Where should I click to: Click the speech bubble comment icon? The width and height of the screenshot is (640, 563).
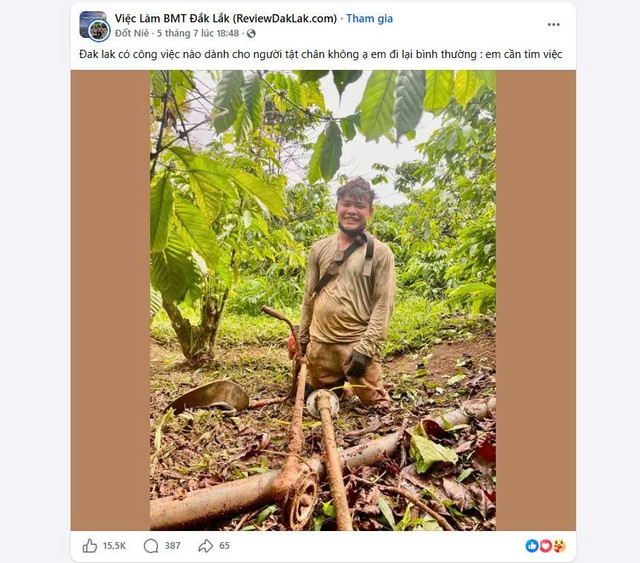click(151, 546)
